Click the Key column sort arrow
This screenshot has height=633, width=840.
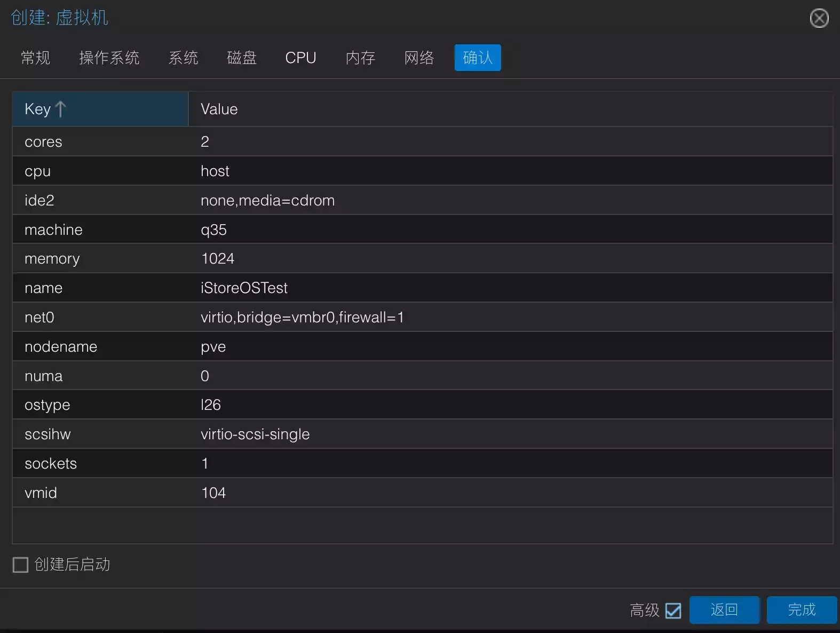point(61,109)
